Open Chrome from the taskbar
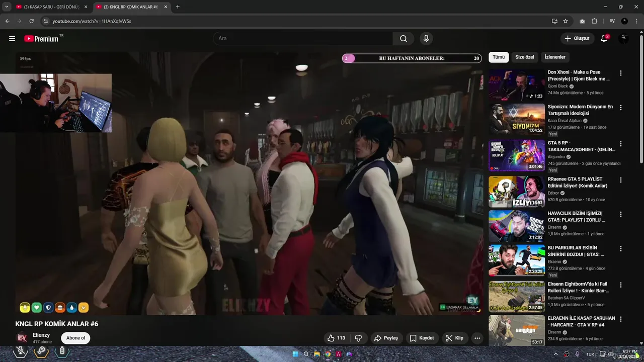 tap(328, 354)
